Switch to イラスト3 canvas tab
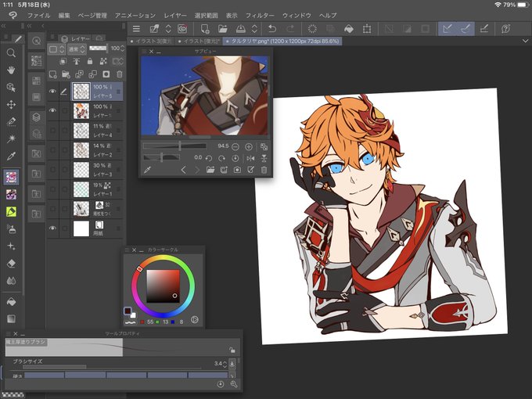The width and height of the screenshot is (532, 399). 151,41
